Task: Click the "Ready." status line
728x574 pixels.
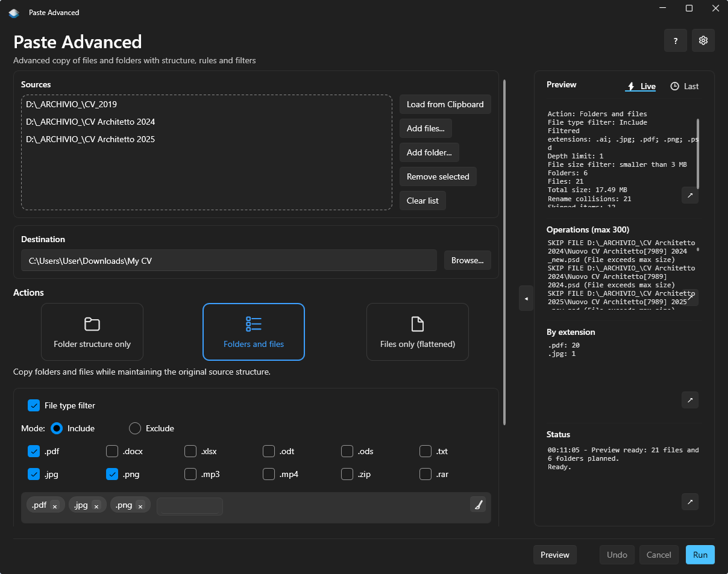Action: pos(559,467)
